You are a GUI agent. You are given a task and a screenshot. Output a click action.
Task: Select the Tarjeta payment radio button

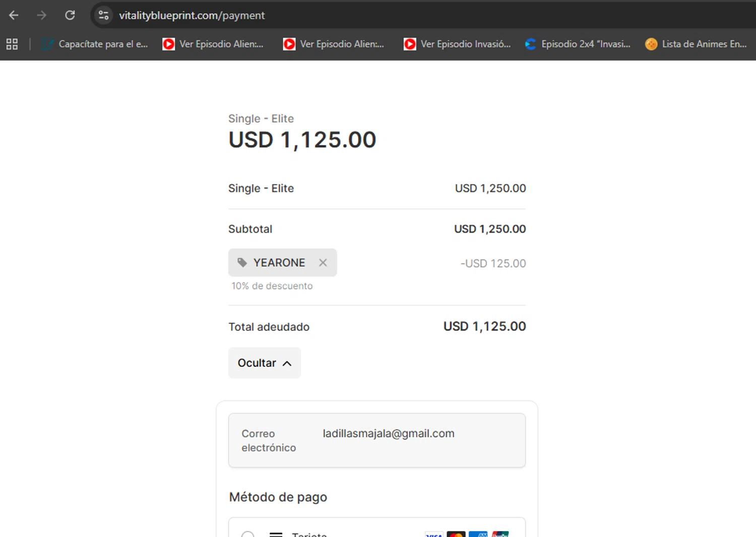(x=247, y=533)
